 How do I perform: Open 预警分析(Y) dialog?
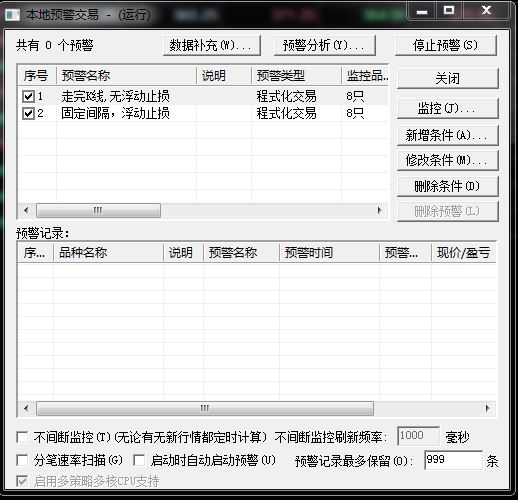(x=325, y=45)
